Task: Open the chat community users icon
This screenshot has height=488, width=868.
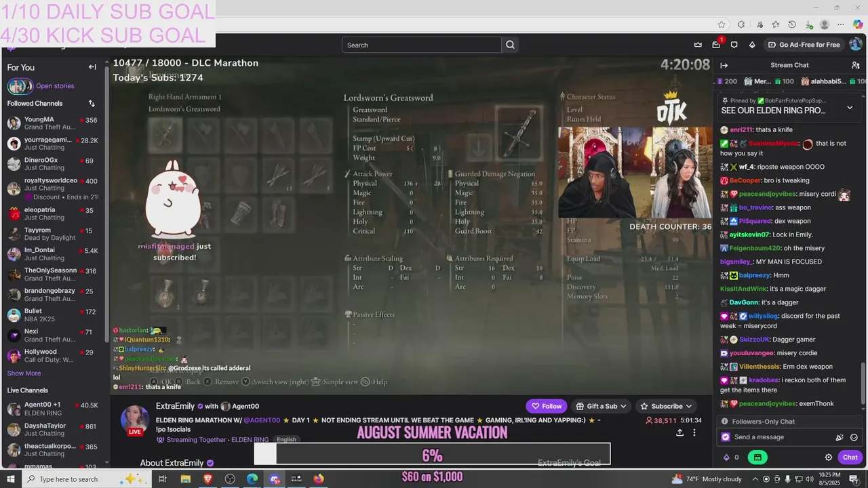Action: coord(856,65)
